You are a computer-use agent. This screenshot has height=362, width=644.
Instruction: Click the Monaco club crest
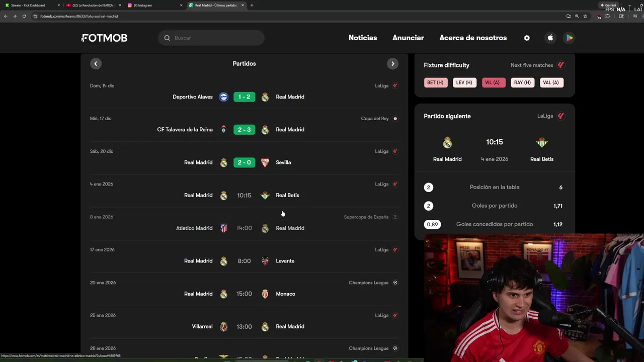tap(265, 294)
